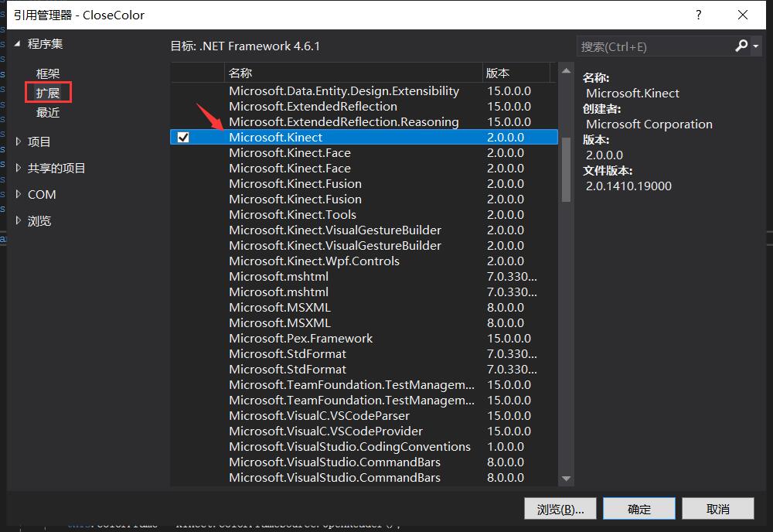The width and height of the screenshot is (773, 532).
Task: Select Microsoft.VisualC.VSCodeProvider row
Action: click(364, 431)
